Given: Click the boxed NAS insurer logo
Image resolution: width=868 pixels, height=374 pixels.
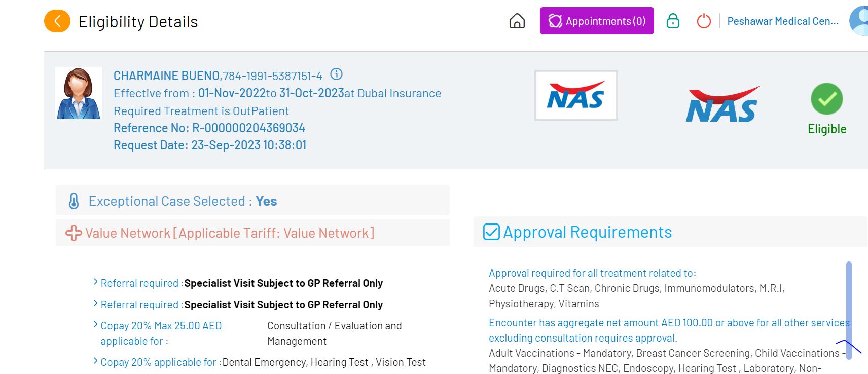Looking at the screenshot, I should 576,95.
